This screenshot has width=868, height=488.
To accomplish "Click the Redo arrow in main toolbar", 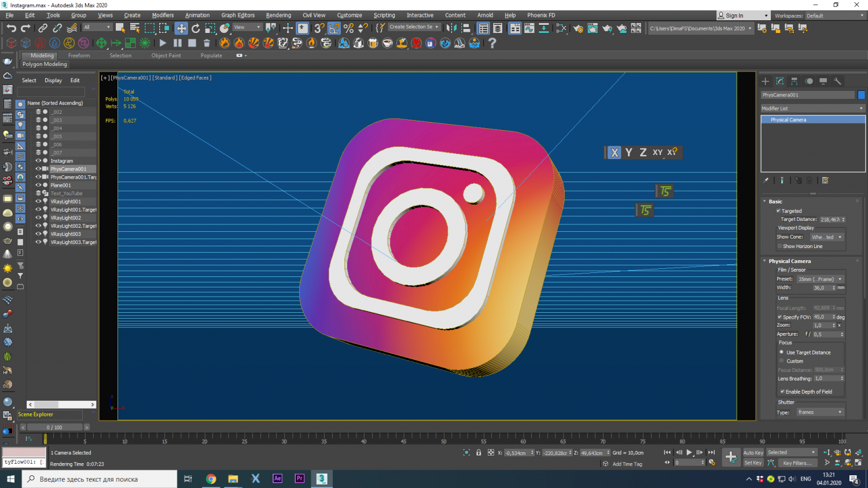I will [25, 28].
